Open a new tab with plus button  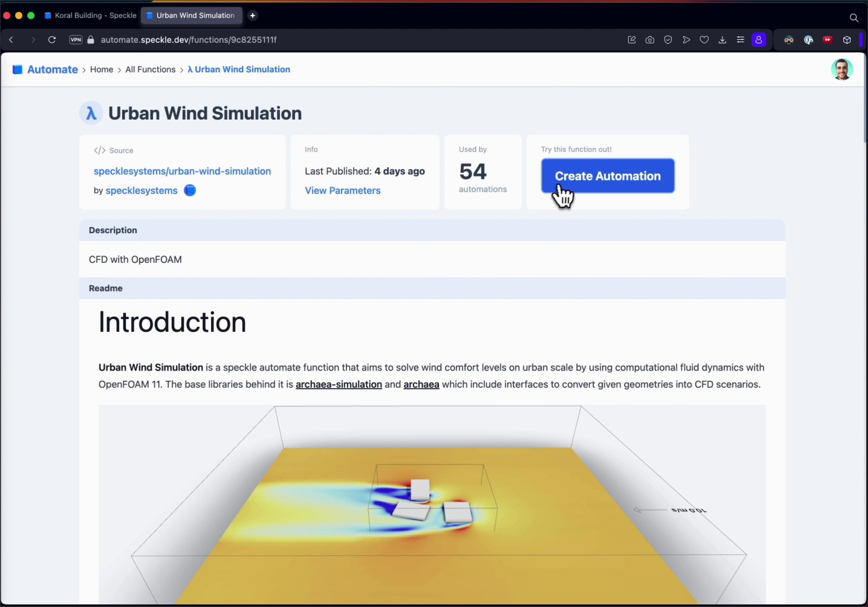click(x=253, y=16)
